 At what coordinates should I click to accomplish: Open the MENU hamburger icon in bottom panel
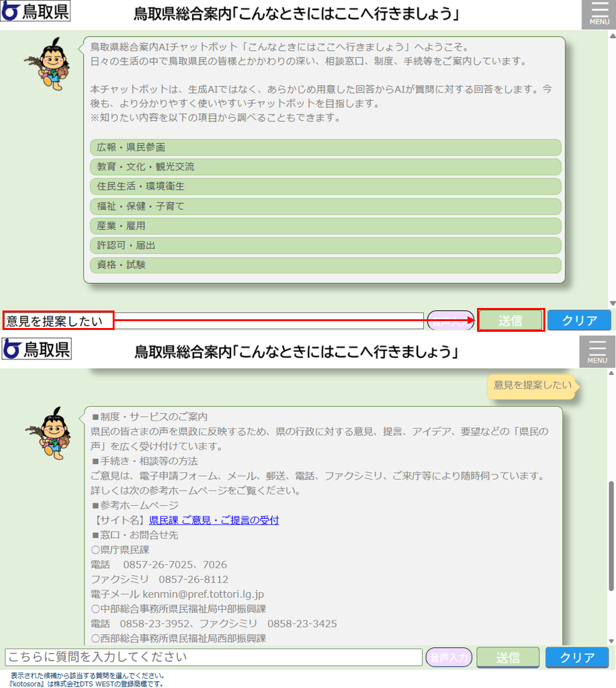597,351
